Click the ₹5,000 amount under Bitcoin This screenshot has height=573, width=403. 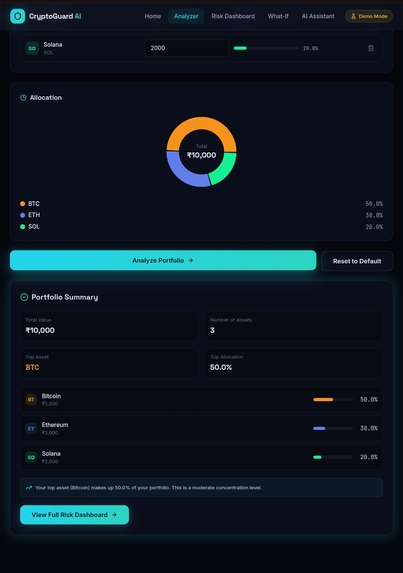50,404
